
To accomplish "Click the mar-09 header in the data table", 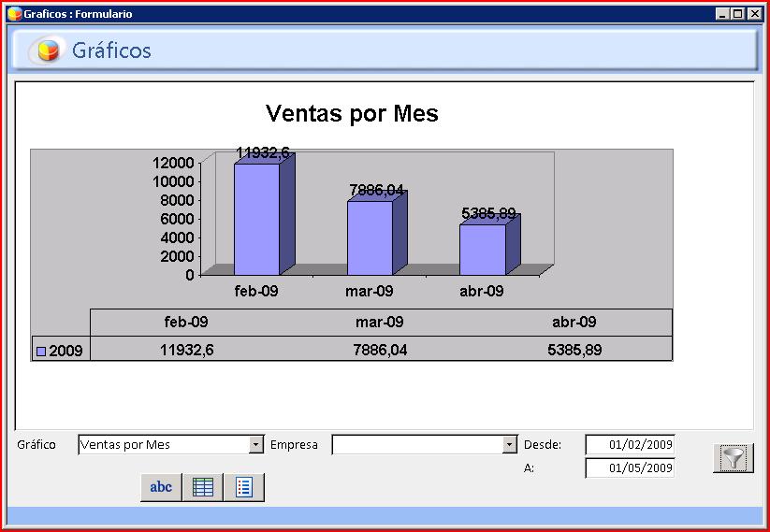I will [380, 322].
